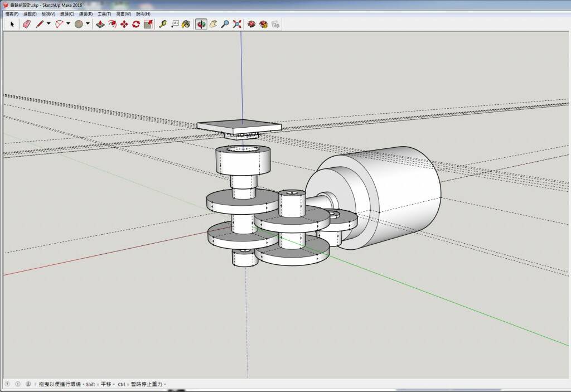The height and width of the screenshot is (392, 571).
Task: Click the SketchUp logo in title bar
Action: 5,5
